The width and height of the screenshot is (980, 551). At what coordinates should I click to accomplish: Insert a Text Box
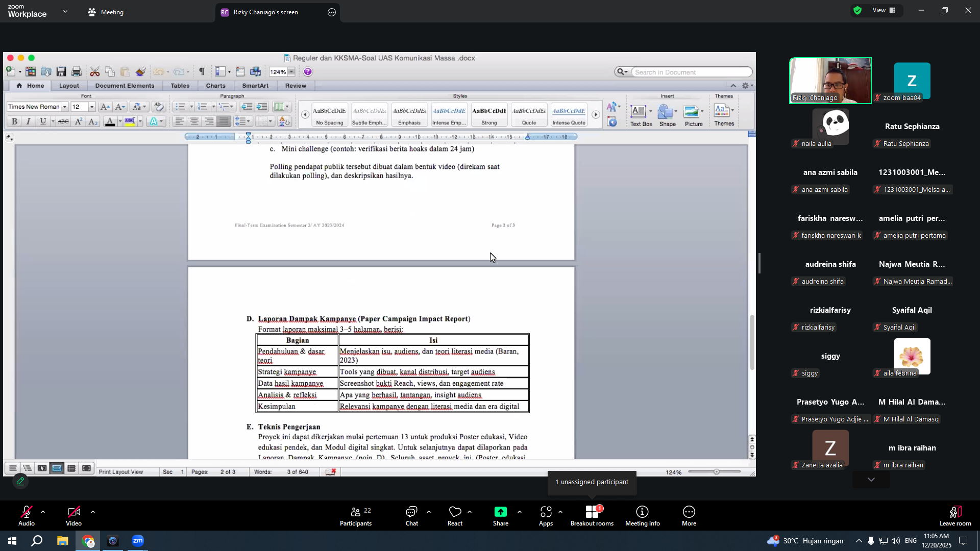click(641, 115)
